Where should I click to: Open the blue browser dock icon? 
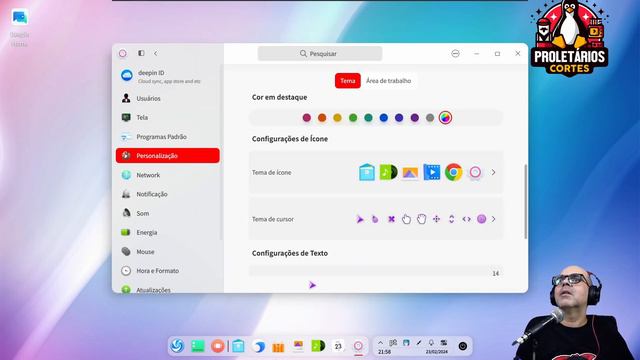(x=258, y=347)
